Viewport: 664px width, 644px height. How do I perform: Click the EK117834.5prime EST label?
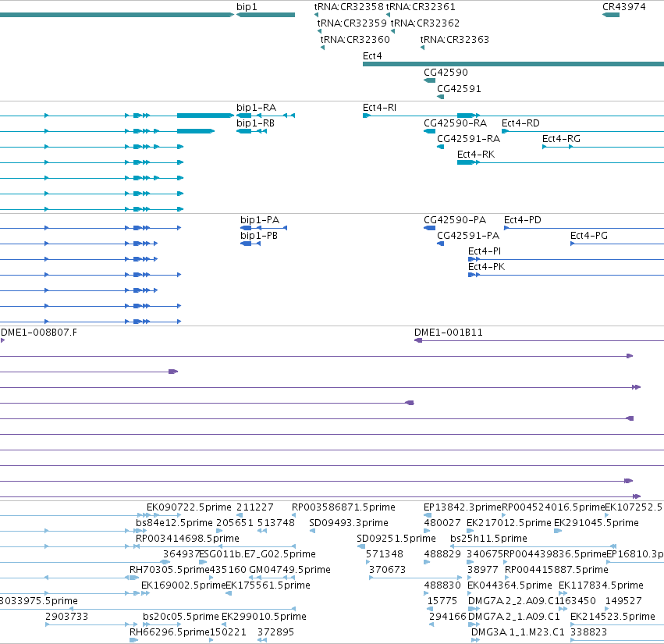click(x=601, y=585)
